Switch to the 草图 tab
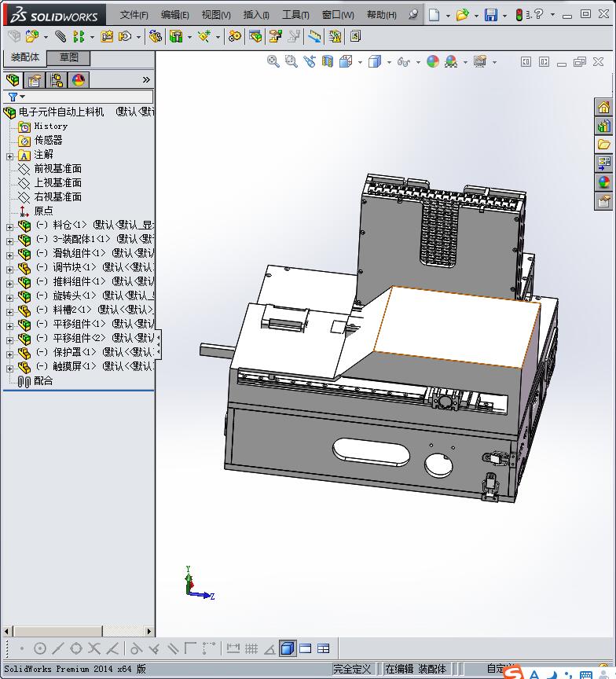Screen dimensions: 616x679 click(68, 57)
